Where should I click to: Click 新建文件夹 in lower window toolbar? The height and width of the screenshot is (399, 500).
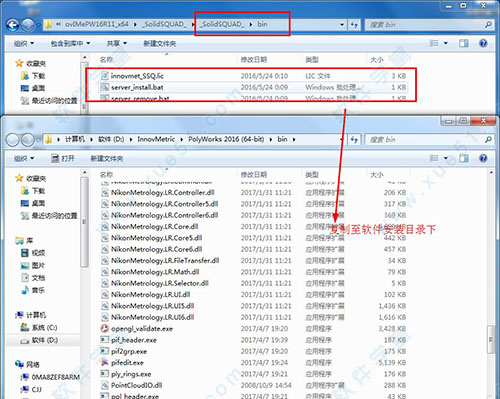pos(107,158)
